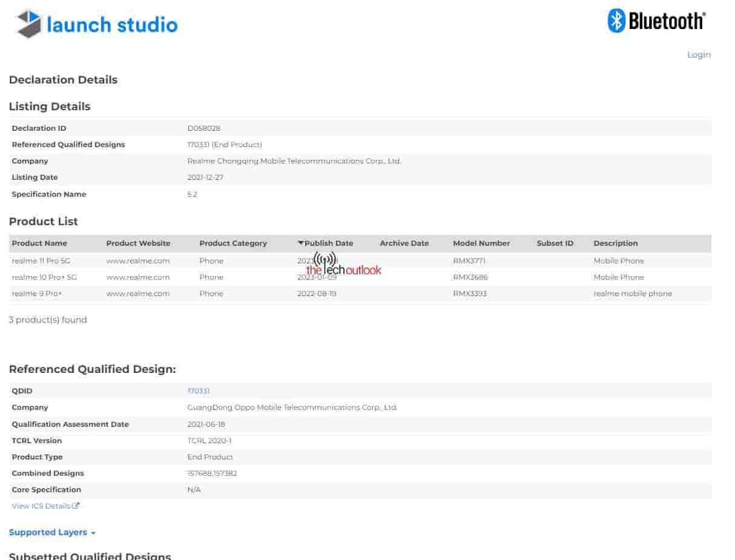The width and height of the screenshot is (735, 560).
Task: Sort by Description column header
Action: click(615, 243)
